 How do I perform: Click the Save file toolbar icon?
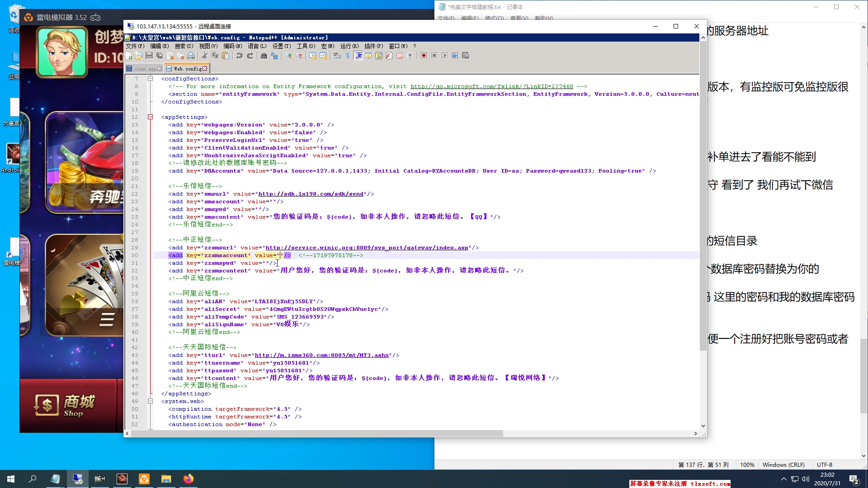click(x=149, y=56)
